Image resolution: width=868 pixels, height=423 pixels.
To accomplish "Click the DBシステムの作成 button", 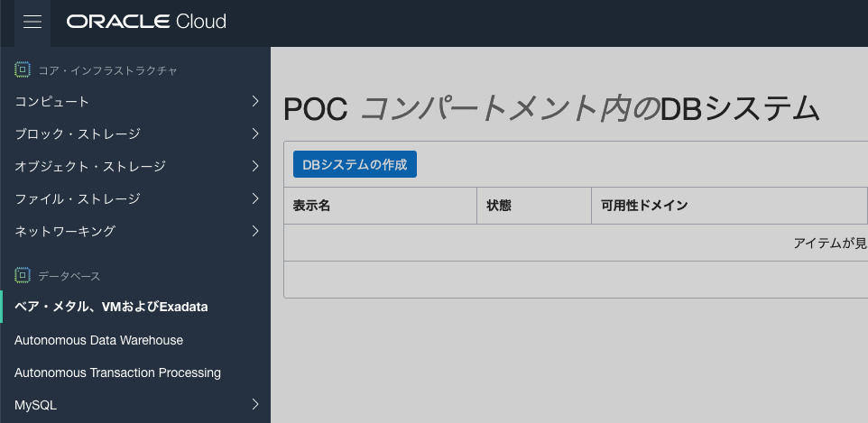I will [x=355, y=164].
